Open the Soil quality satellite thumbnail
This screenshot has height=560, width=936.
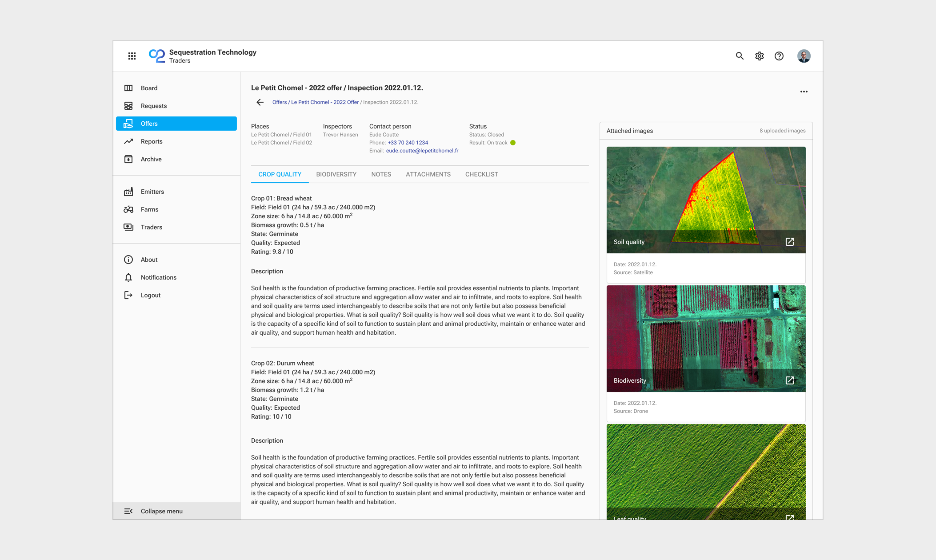click(x=706, y=200)
